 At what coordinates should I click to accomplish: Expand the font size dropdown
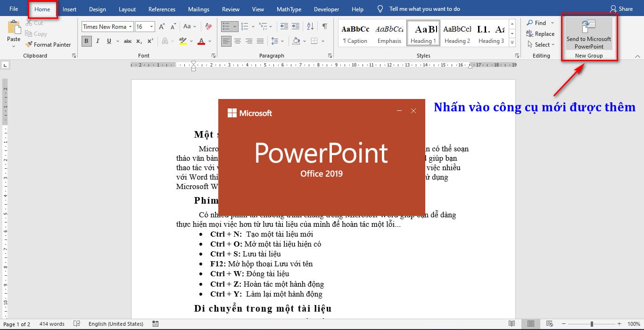(x=151, y=26)
